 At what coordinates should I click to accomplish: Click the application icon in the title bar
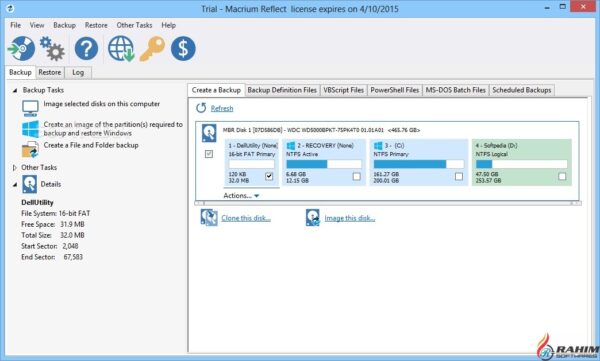[x=10, y=8]
